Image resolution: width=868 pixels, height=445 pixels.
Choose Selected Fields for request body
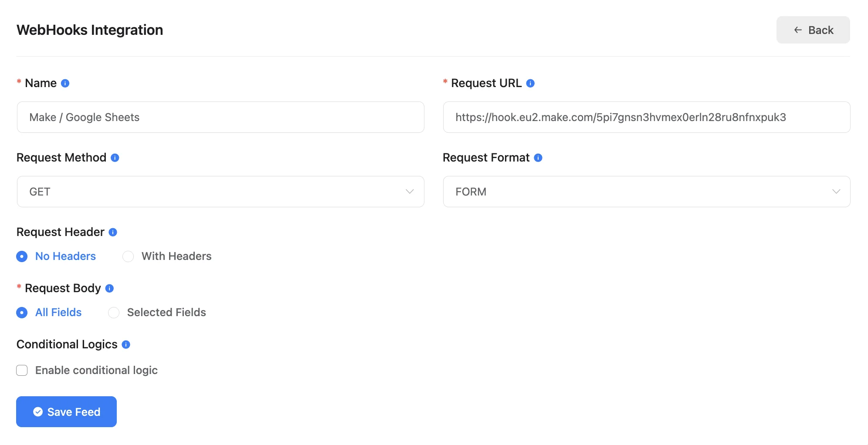(x=114, y=313)
